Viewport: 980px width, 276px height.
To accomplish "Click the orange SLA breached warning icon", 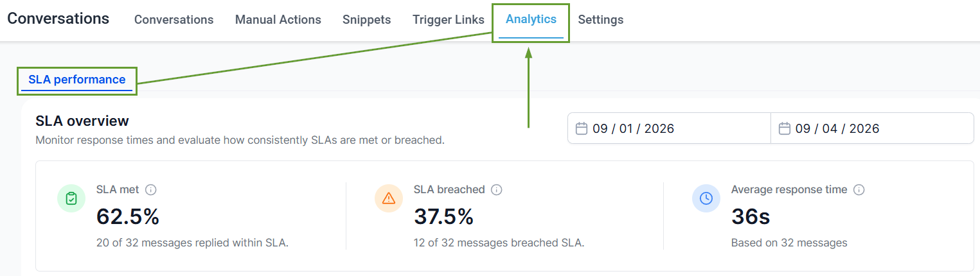I will (x=389, y=199).
